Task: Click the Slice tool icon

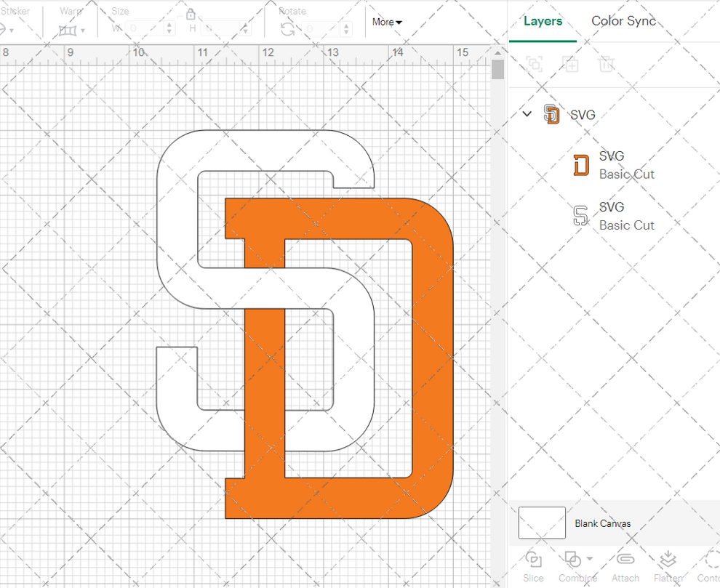Action: click(x=533, y=560)
